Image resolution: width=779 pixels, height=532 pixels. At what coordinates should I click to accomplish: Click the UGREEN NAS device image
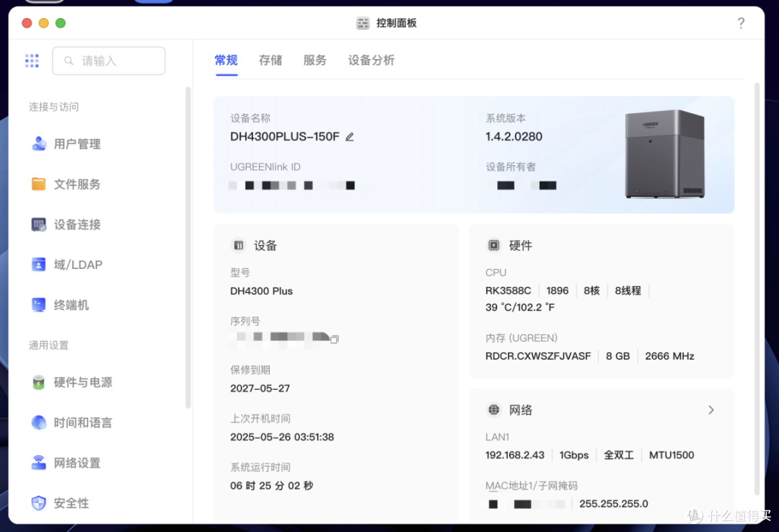(665, 154)
